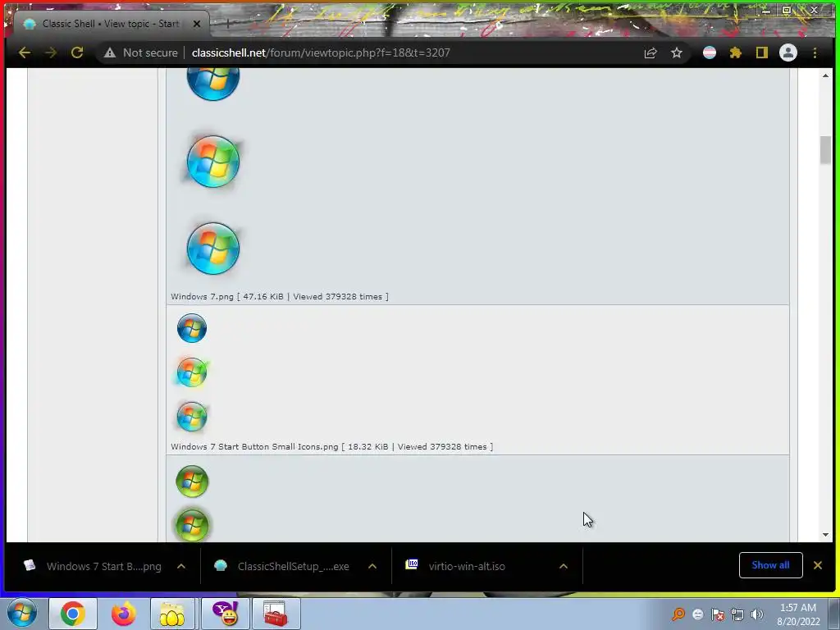Click the grey face tray icon

pyautogui.click(x=697, y=614)
